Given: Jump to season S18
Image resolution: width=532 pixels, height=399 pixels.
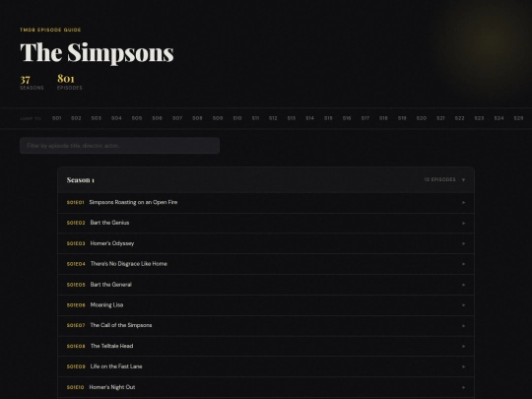Looking at the screenshot, I should click(x=383, y=118).
